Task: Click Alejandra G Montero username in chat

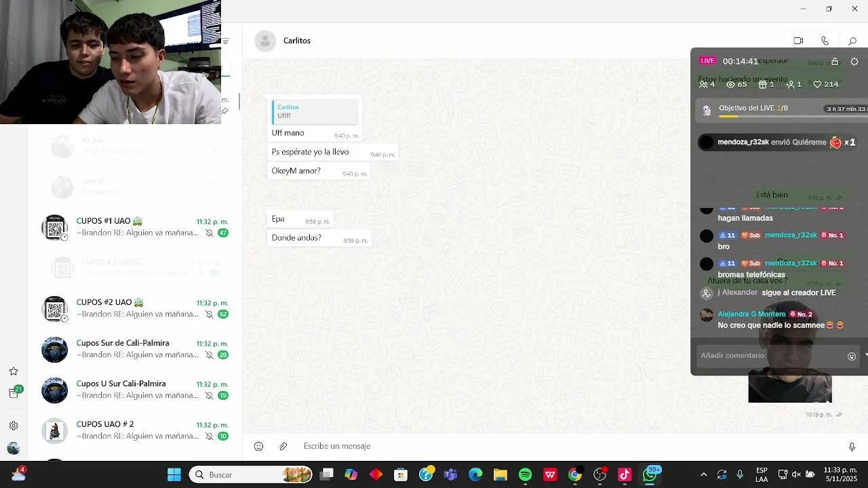Action: 751,314
